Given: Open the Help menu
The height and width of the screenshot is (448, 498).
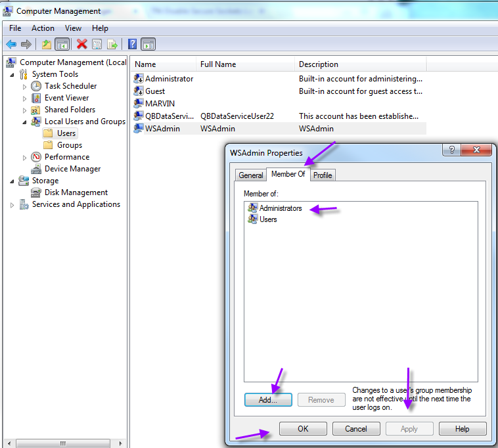Looking at the screenshot, I should click(x=100, y=28).
